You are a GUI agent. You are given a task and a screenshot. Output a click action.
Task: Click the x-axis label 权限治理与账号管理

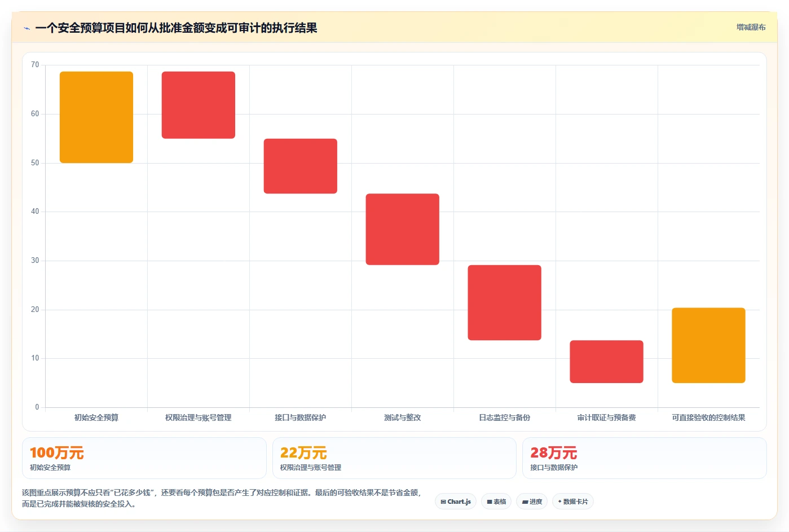pyautogui.click(x=199, y=417)
